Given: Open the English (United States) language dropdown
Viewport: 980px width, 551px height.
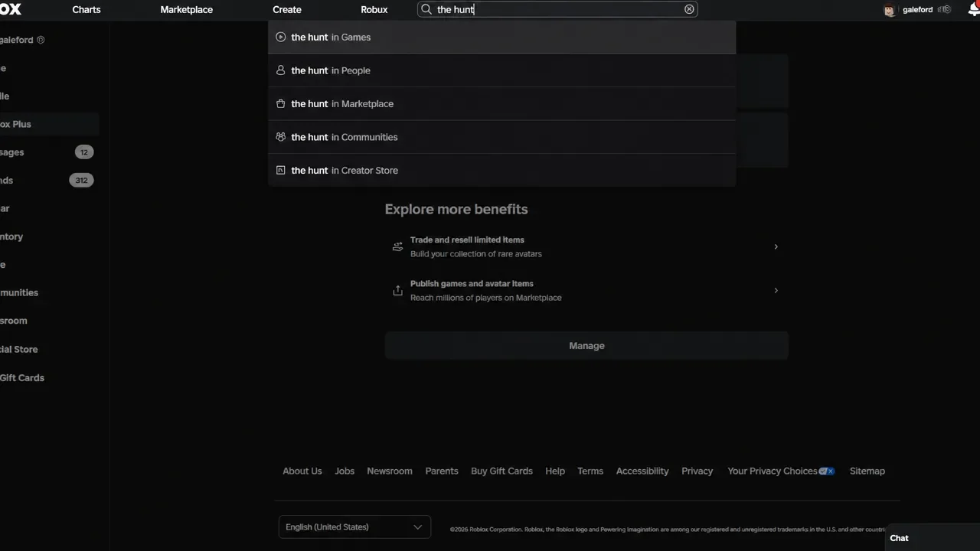Looking at the screenshot, I should click(x=354, y=527).
